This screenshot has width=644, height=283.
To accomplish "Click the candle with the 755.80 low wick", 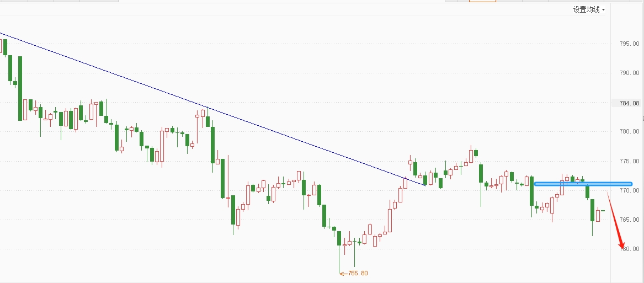I will 339,252.
